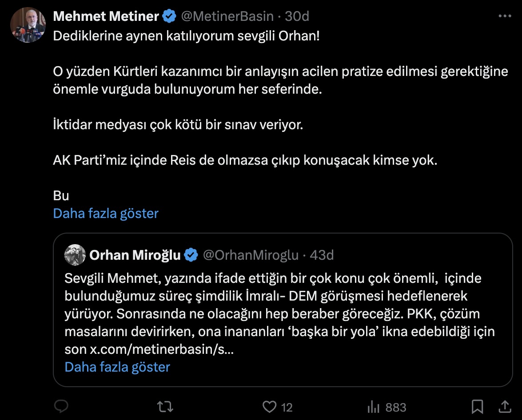522x420 pixels.
Task: Click Orhan Miroğlu's verified badge
Action: coord(191,255)
